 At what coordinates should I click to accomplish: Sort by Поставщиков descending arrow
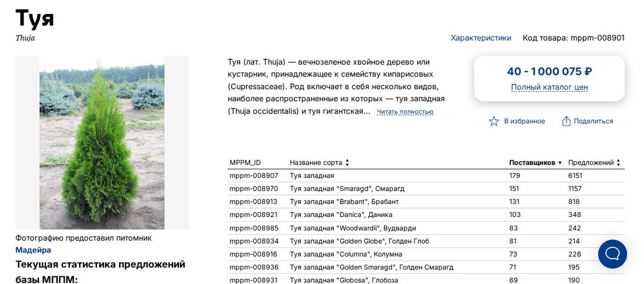[x=560, y=163]
